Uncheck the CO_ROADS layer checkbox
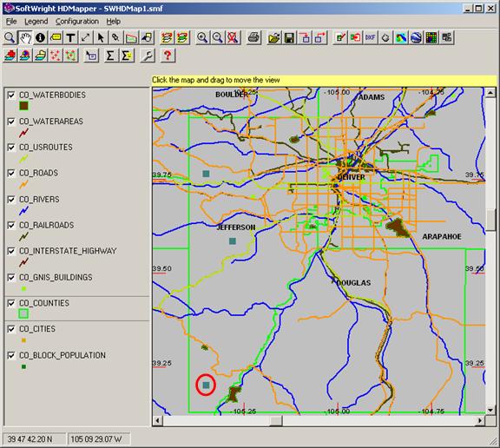Viewport: 500px width, 448px height. [11, 173]
